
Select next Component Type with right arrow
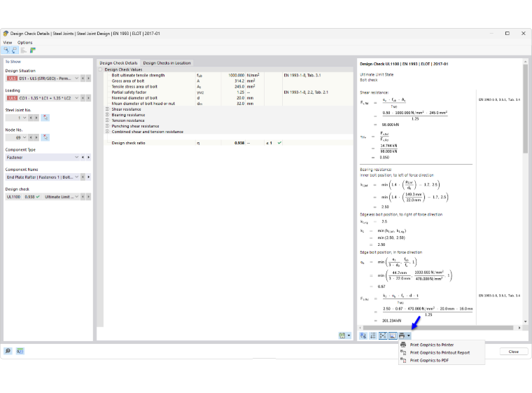coord(89,157)
